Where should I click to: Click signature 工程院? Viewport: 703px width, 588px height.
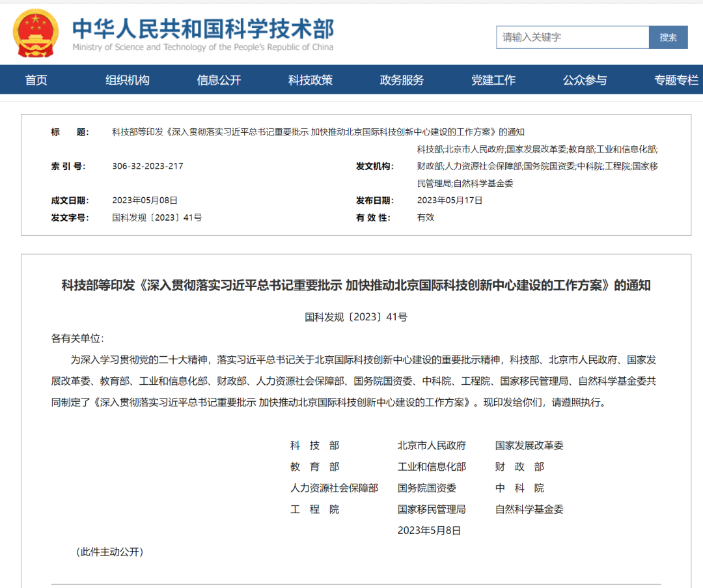click(315, 509)
